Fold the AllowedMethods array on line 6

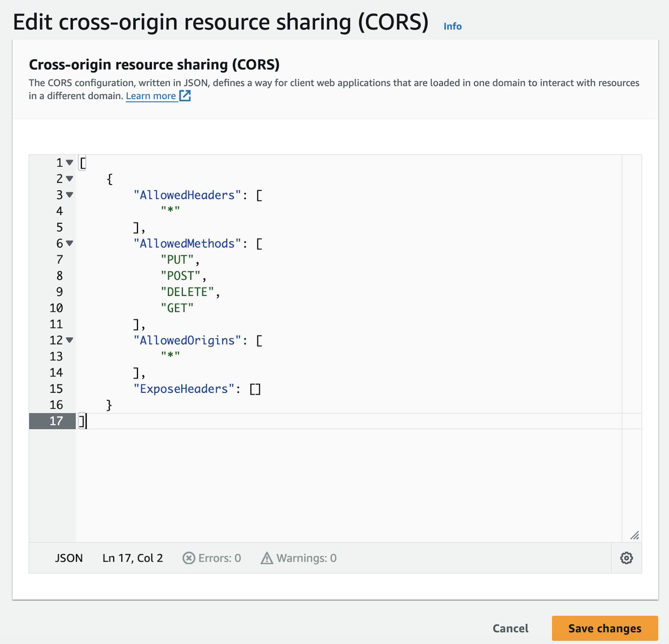[x=70, y=243]
